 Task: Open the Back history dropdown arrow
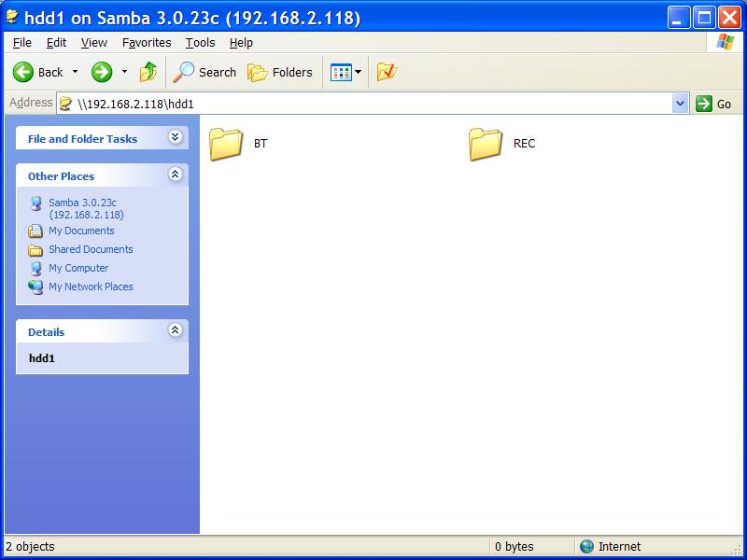[76, 72]
